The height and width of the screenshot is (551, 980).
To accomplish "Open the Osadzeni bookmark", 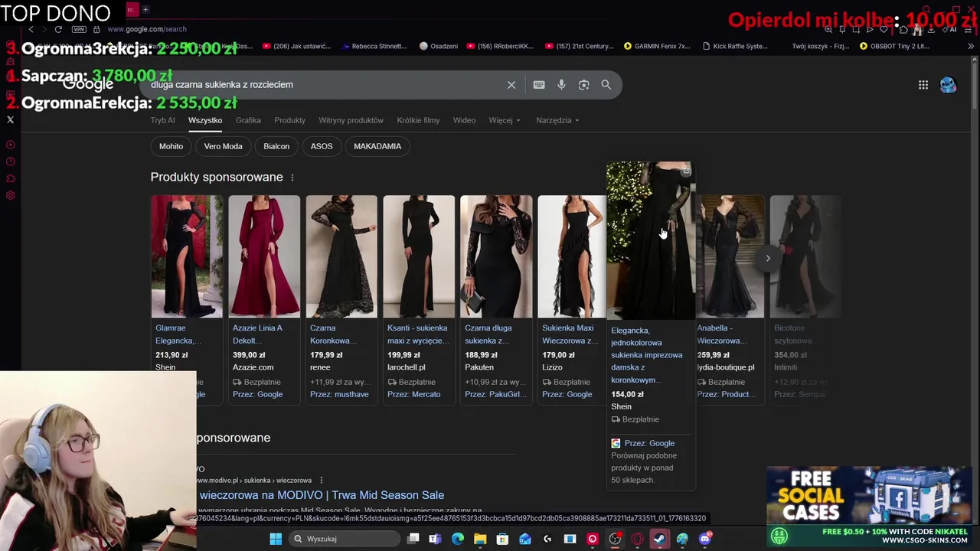I will coord(438,46).
